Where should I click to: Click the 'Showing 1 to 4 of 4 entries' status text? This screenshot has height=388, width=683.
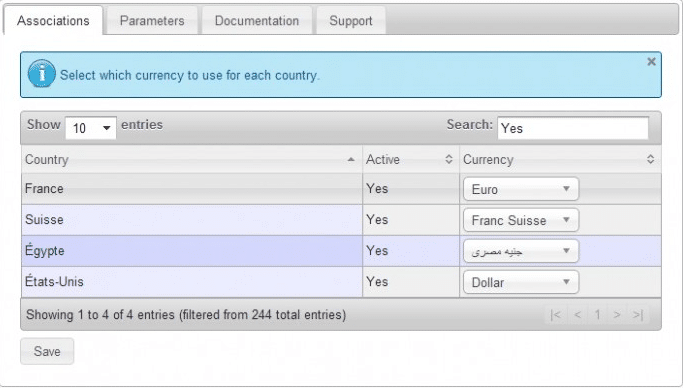[186, 314]
